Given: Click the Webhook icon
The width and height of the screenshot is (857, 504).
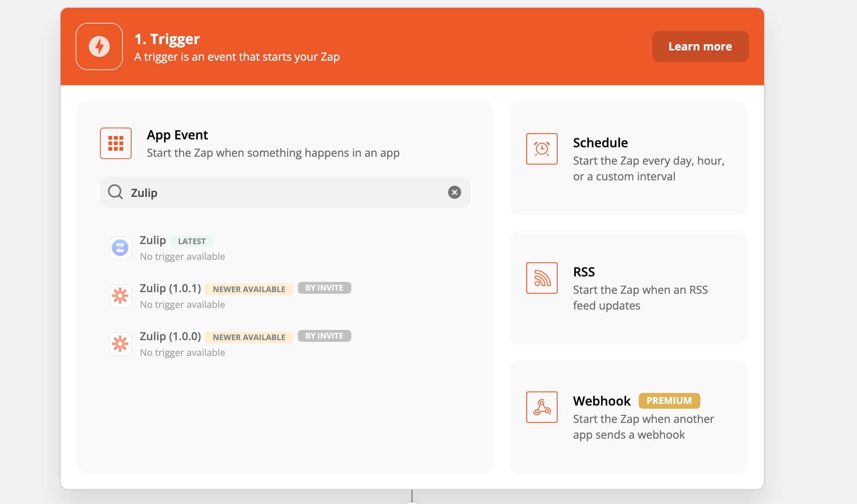Looking at the screenshot, I should [542, 407].
